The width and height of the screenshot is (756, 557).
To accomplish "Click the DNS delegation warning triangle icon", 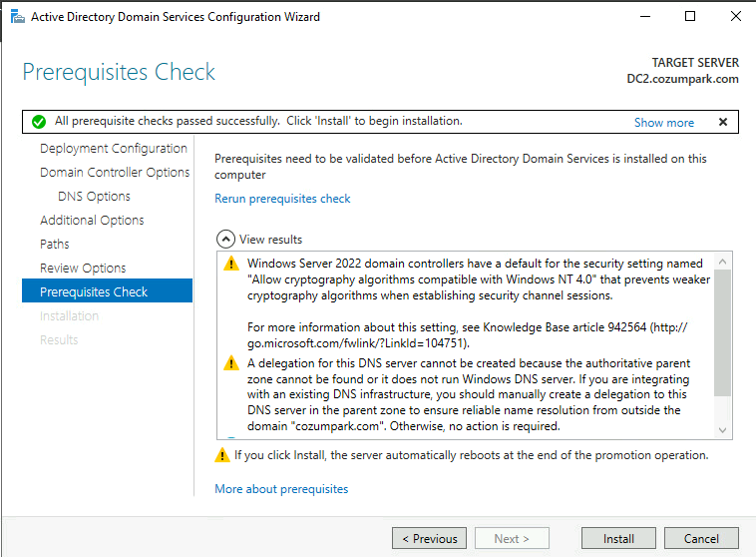I will coord(231,363).
